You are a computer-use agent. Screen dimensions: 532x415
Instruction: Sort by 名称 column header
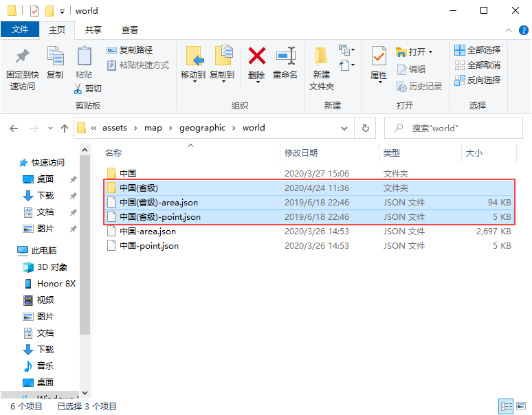tap(113, 153)
